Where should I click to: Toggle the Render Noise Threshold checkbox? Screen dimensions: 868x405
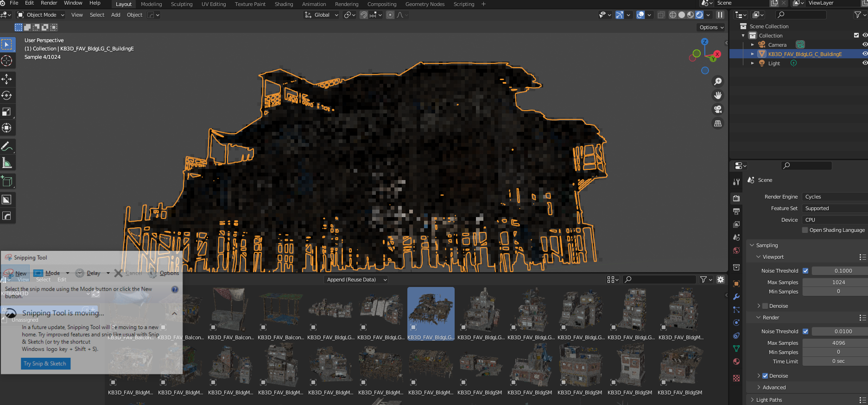[805, 331]
